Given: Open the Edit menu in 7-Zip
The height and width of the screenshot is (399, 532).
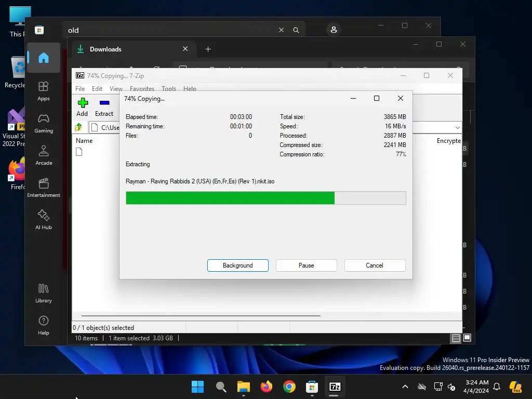Looking at the screenshot, I should (97, 88).
